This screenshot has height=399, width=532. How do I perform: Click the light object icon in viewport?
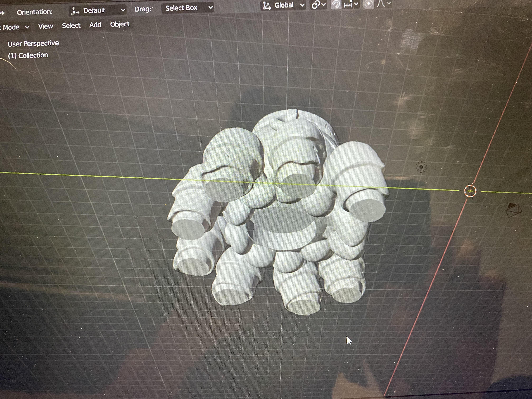coord(421,167)
